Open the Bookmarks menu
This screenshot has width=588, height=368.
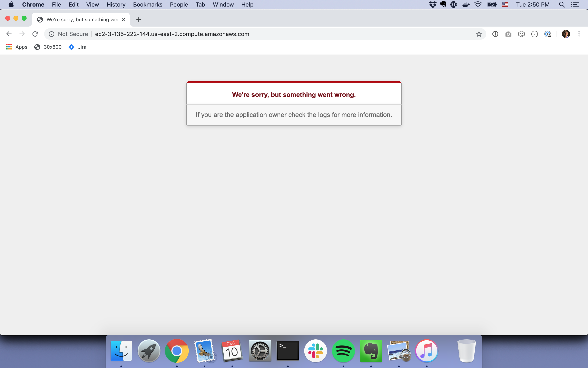pos(147,5)
